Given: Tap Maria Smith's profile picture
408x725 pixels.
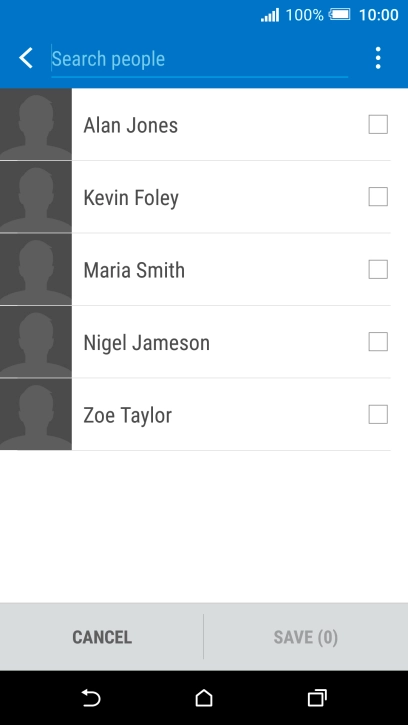Looking at the screenshot, I should pyautogui.click(x=36, y=270).
